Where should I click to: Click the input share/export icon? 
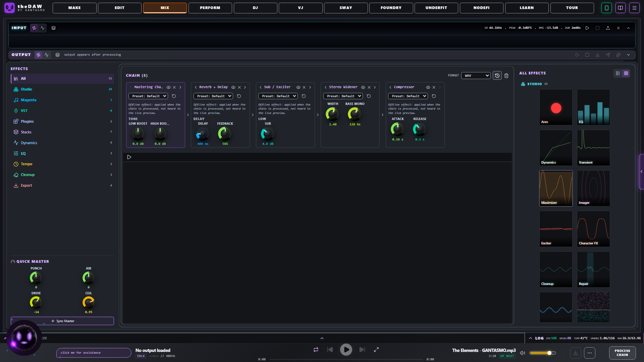pyautogui.click(x=608, y=28)
